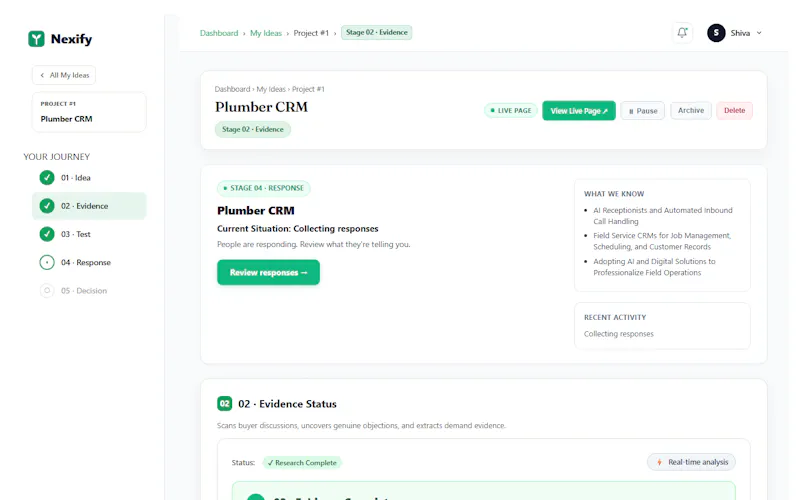Open the notifications bell
This screenshot has height=500, width=800.
pyautogui.click(x=682, y=33)
